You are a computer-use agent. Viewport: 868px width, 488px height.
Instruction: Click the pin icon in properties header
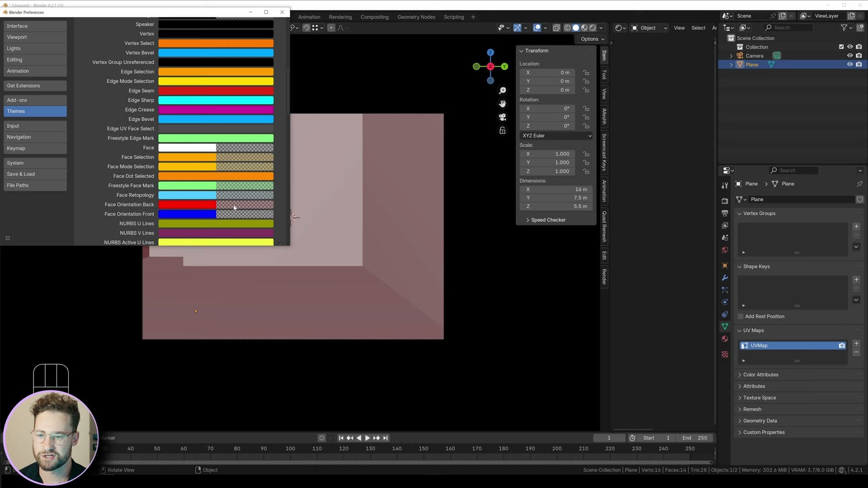859,184
